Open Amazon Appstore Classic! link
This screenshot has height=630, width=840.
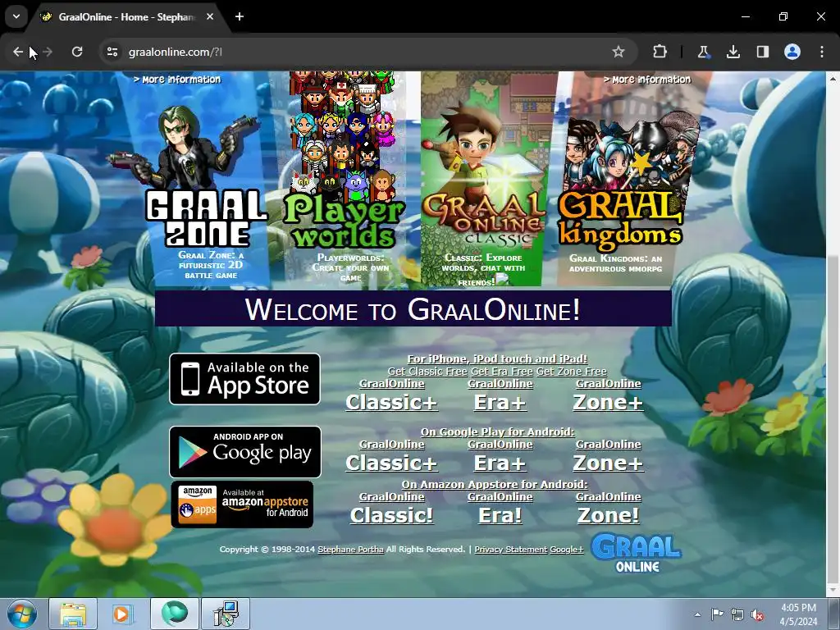[x=391, y=510]
